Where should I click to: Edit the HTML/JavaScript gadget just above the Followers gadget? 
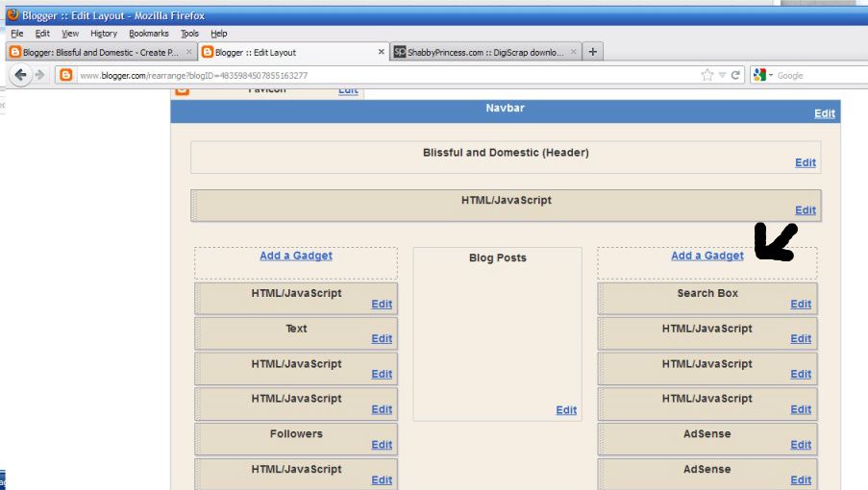pos(382,409)
